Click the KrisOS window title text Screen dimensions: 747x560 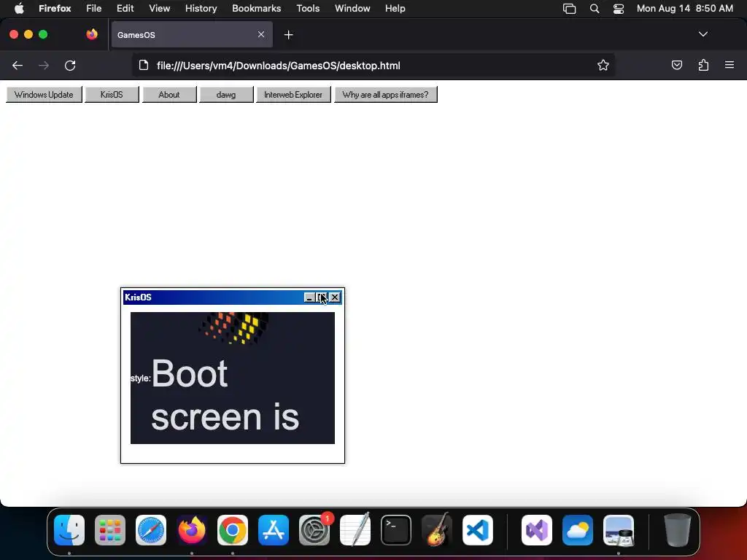point(138,297)
